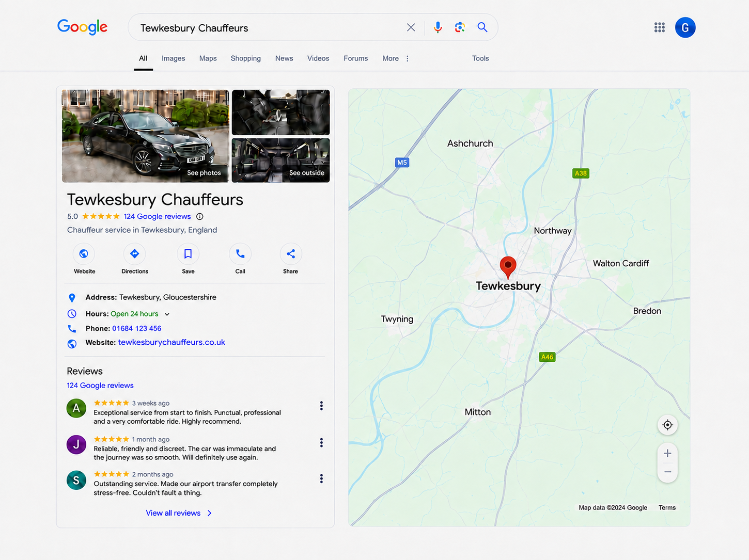Start voice search with the microphone icon
749x560 pixels.
tap(438, 27)
